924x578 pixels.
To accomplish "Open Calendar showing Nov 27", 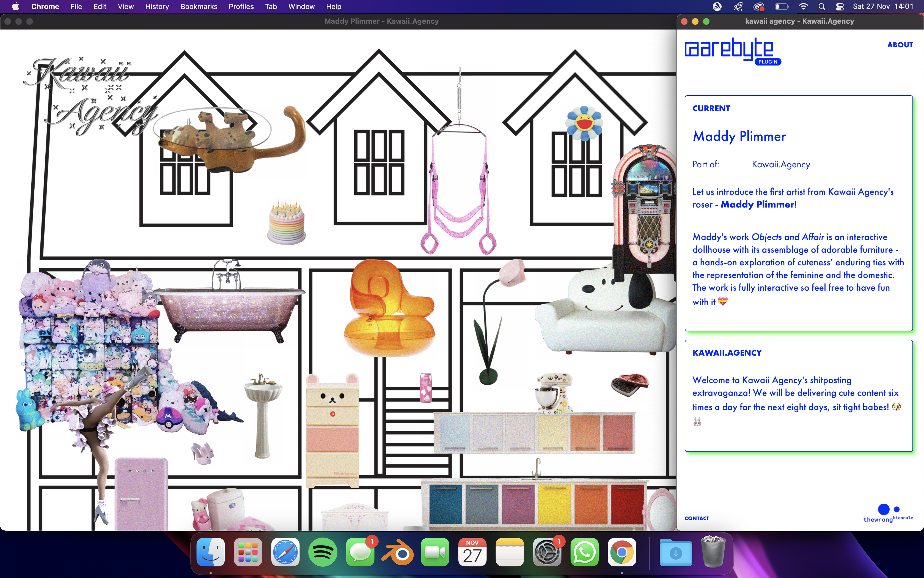I will pos(472,552).
